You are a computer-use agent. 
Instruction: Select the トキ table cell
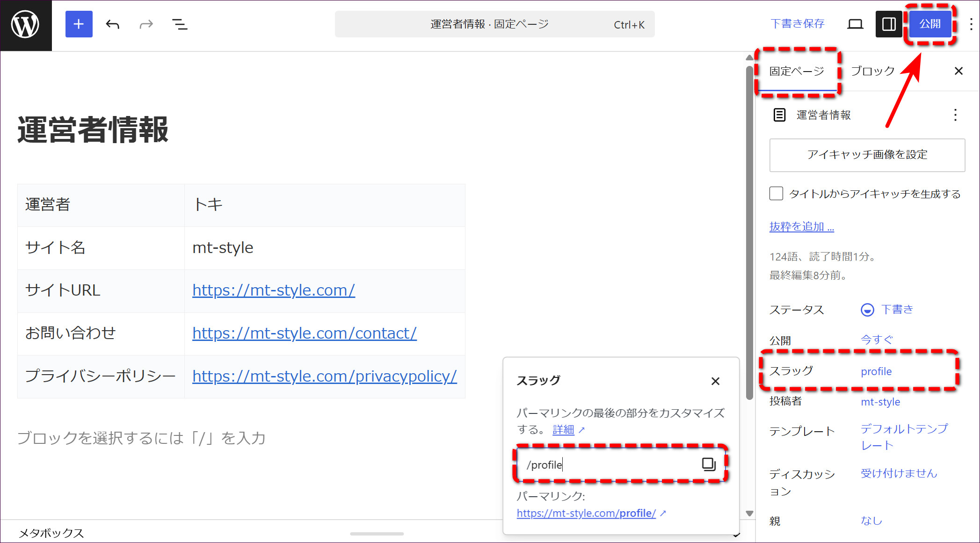(325, 205)
